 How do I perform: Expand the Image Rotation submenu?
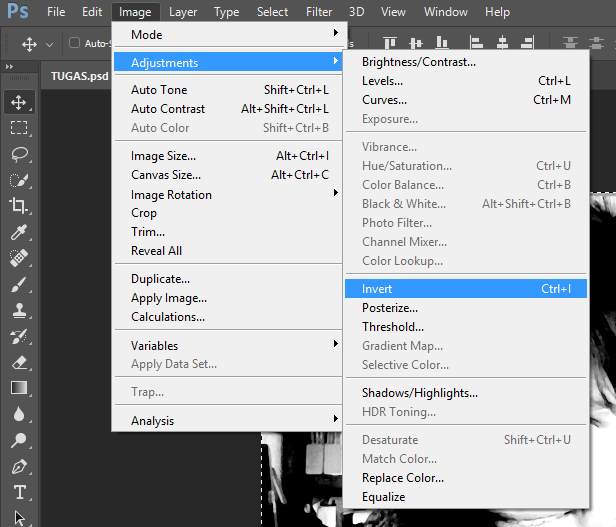tap(228, 195)
